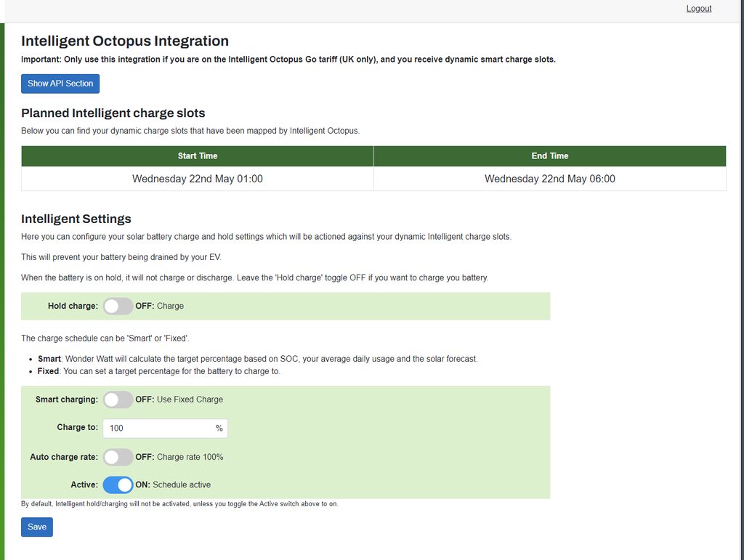
Task: Click the Planned Intelligent charge slots heading
Action: coord(113,113)
